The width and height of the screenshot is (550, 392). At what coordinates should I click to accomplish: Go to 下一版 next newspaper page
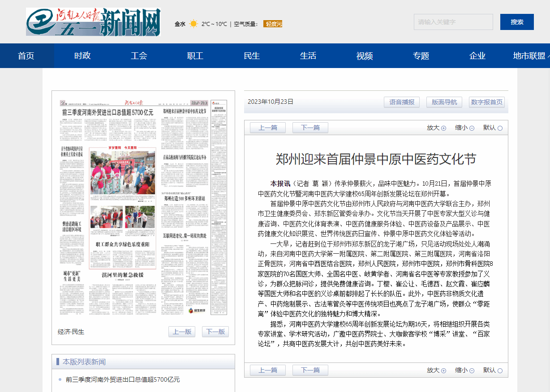[x=215, y=332]
